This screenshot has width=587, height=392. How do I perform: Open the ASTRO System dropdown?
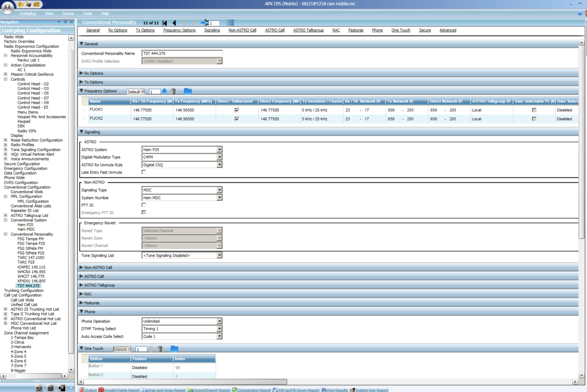(219, 149)
